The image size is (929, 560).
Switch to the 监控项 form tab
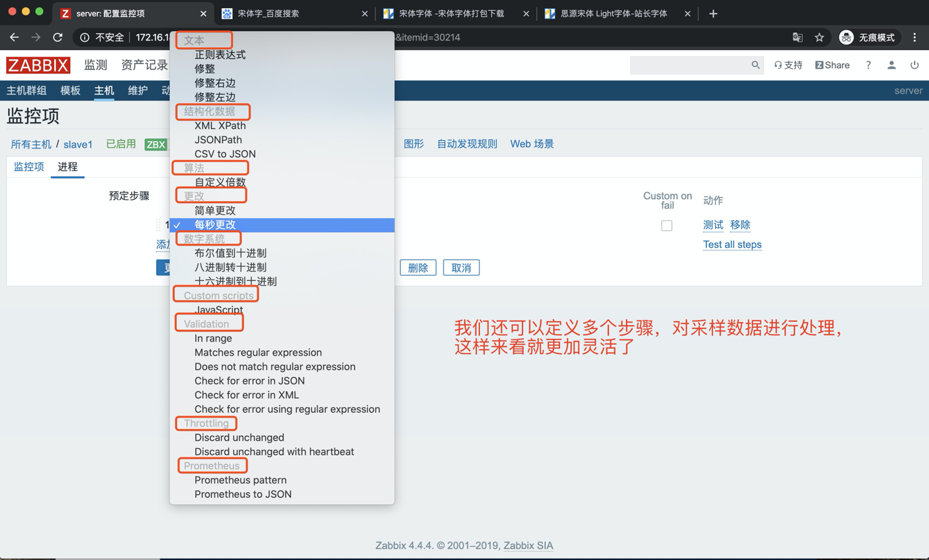[29, 167]
